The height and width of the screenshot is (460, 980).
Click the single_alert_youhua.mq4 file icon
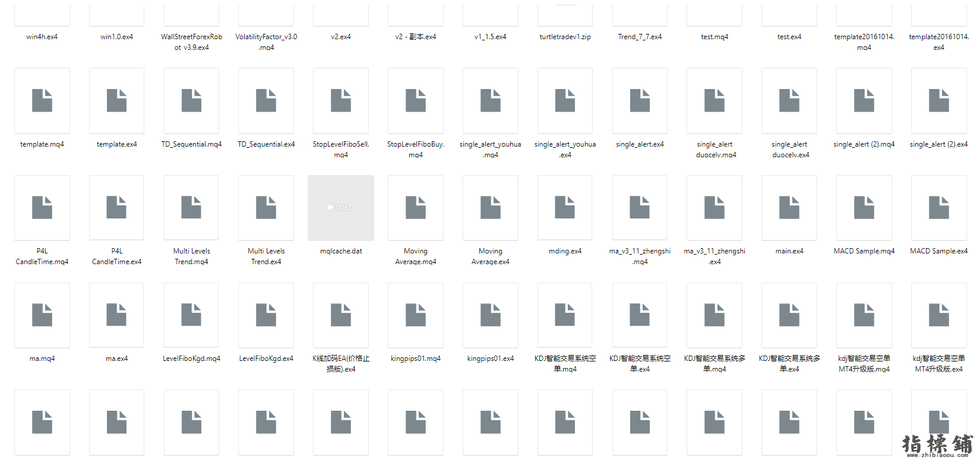pyautogui.click(x=491, y=100)
